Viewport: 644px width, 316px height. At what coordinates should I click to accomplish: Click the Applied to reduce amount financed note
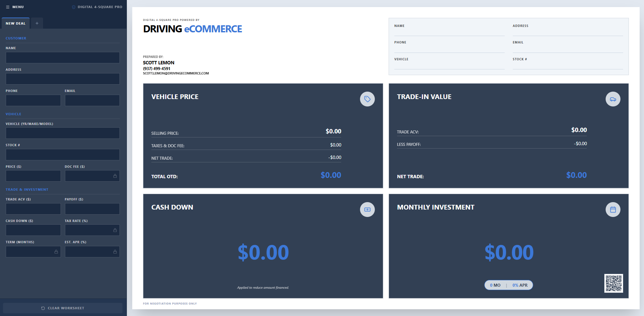click(x=263, y=287)
